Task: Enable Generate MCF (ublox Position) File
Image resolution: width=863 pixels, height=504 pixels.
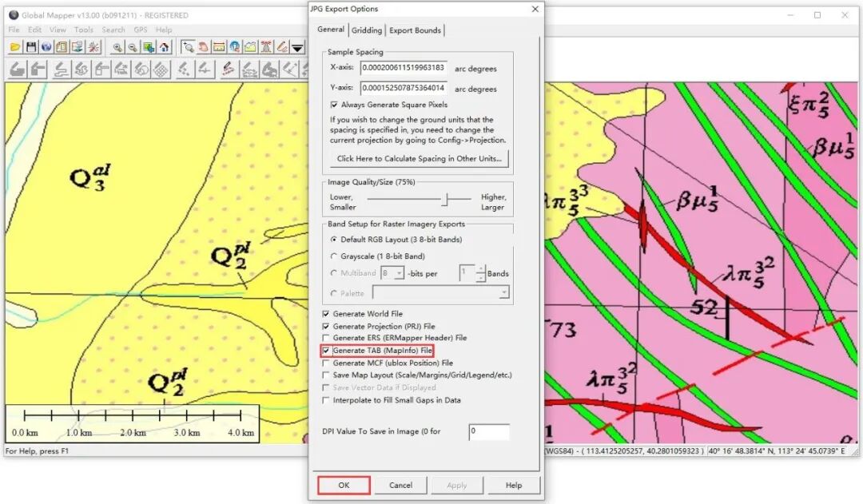Action: point(326,363)
